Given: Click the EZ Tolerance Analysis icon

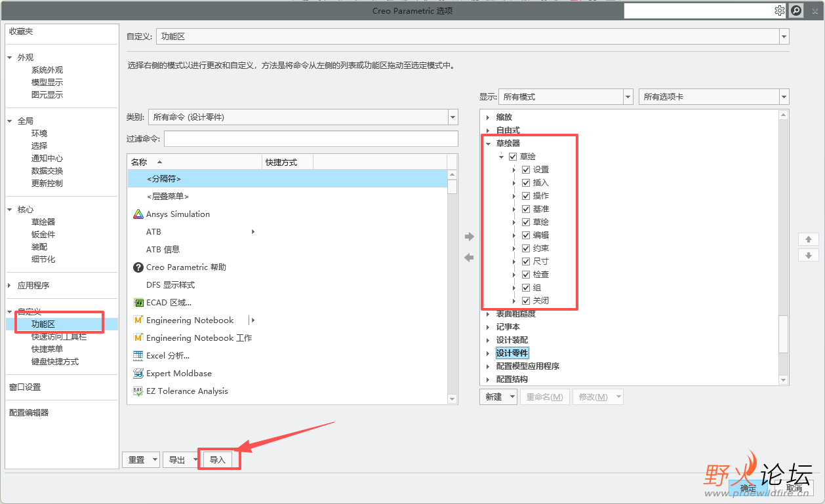Looking at the screenshot, I should click(x=138, y=391).
